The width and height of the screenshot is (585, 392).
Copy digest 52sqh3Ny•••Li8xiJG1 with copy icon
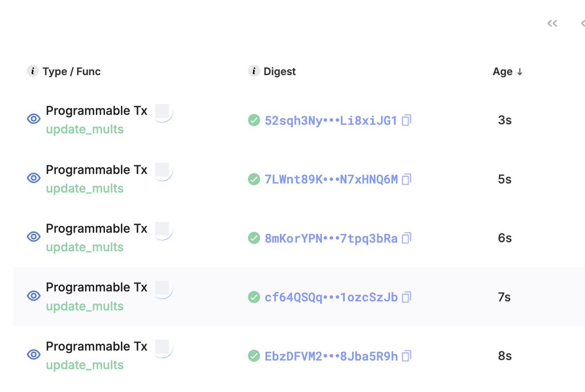click(x=407, y=120)
